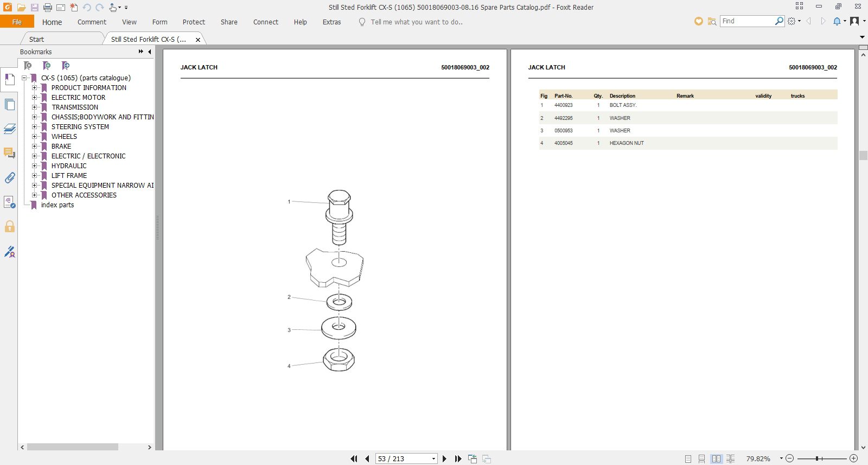Collapse the Bookmarks panel with the left arrow
This screenshot has width=868, height=465.
(x=150, y=52)
